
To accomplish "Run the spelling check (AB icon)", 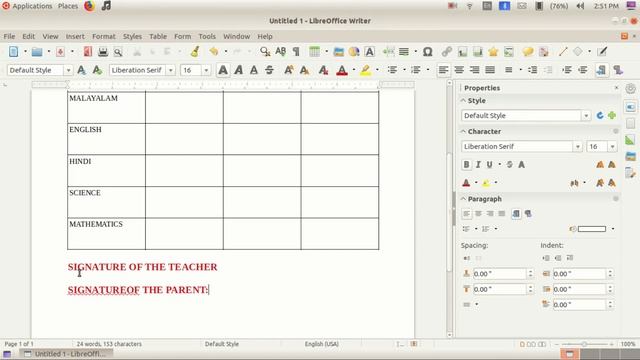I will [x=280, y=52].
